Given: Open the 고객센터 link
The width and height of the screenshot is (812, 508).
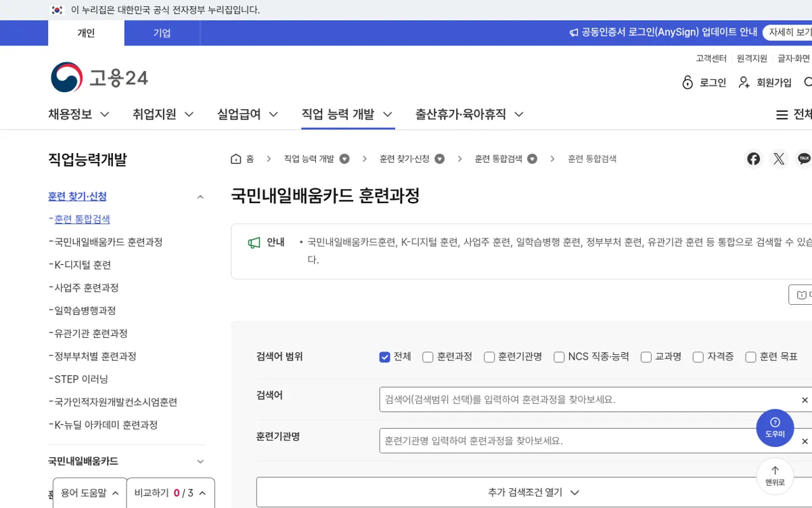Looking at the screenshot, I should 711,58.
